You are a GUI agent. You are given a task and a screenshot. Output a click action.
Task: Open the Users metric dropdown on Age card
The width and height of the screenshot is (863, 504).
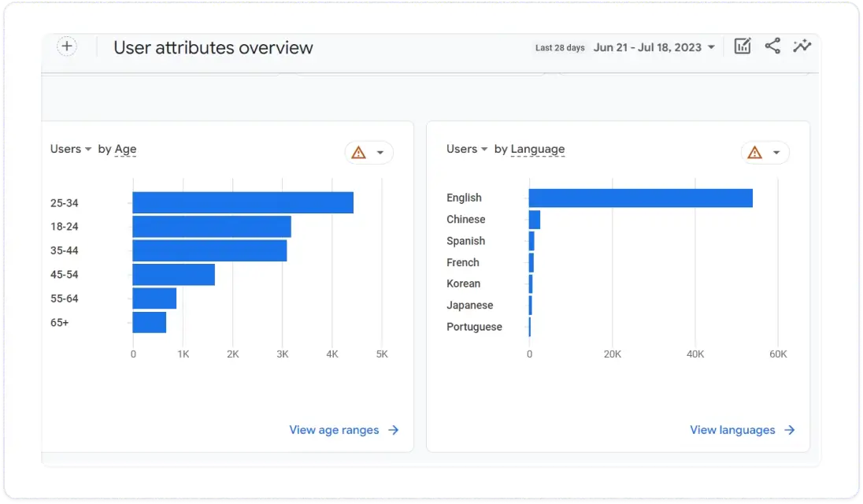tap(70, 149)
